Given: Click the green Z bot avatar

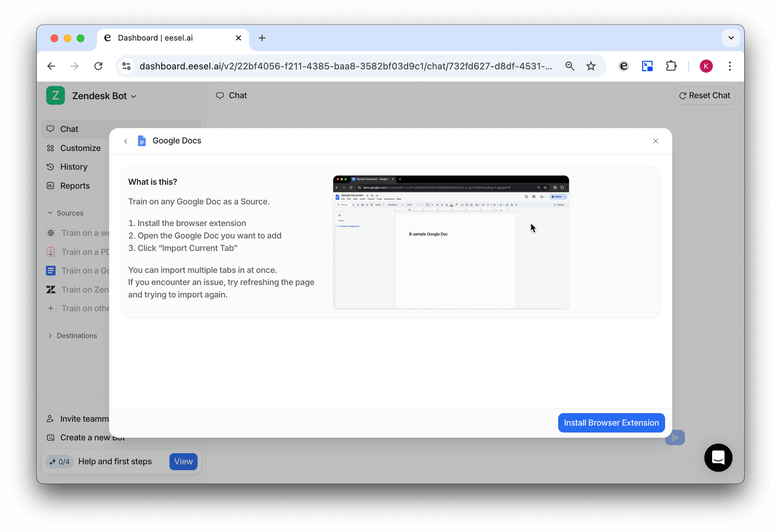Looking at the screenshot, I should (55, 96).
